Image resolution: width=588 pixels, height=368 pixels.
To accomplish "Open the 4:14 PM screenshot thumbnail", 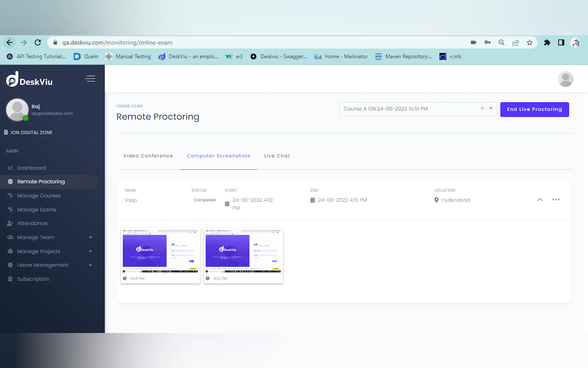I will [x=160, y=251].
